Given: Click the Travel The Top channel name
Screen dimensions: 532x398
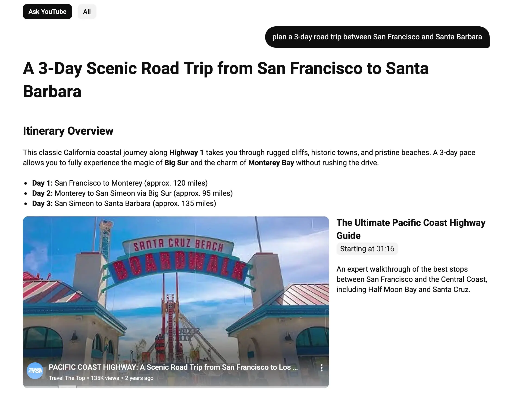Looking at the screenshot, I should click(x=67, y=378).
